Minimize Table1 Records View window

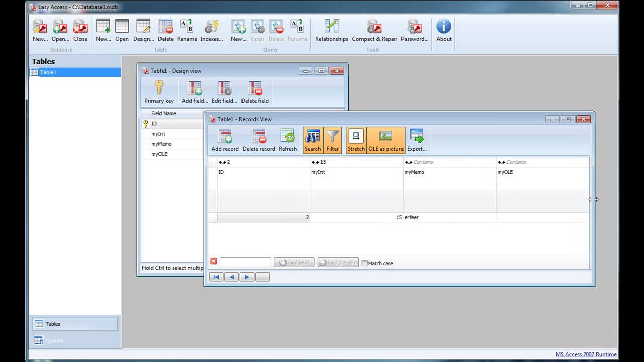[x=553, y=119]
